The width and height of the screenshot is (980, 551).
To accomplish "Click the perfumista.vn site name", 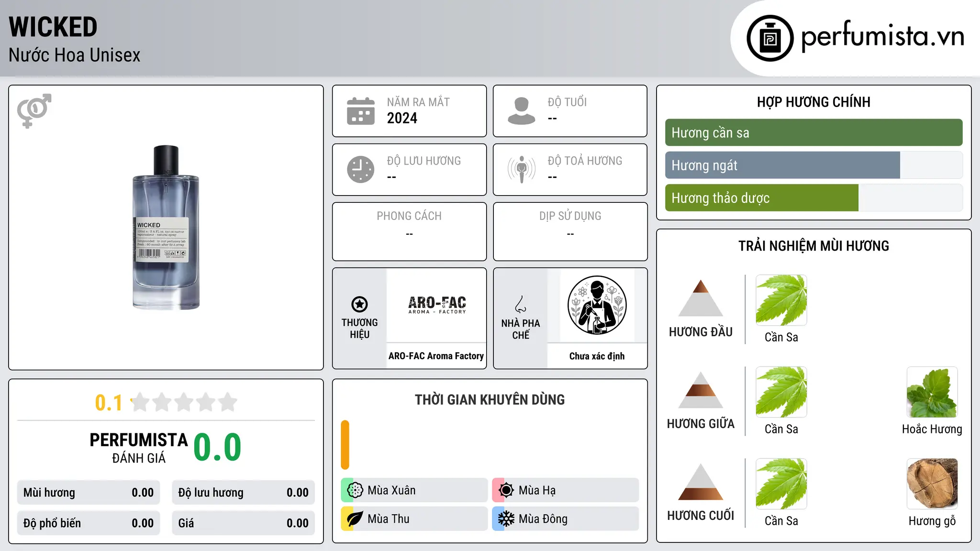I will pos(882,36).
